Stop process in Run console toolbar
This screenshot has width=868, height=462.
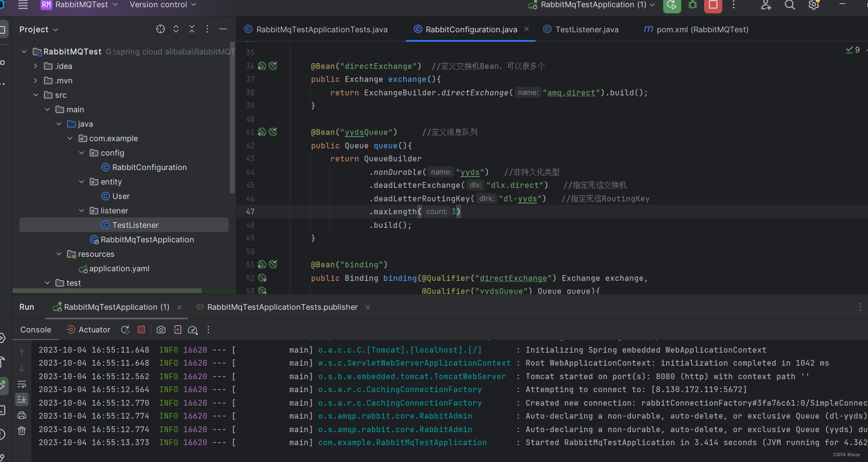[141, 330]
